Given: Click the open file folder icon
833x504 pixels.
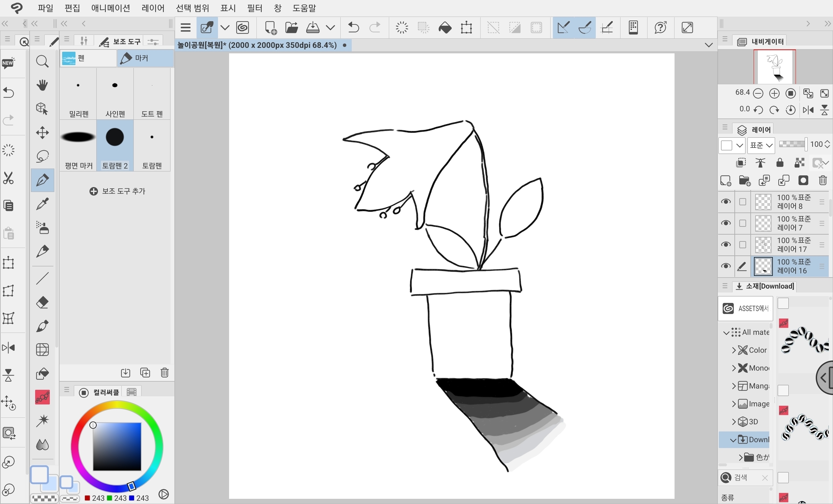Looking at the screenshot, I should (x=292, y=27).
